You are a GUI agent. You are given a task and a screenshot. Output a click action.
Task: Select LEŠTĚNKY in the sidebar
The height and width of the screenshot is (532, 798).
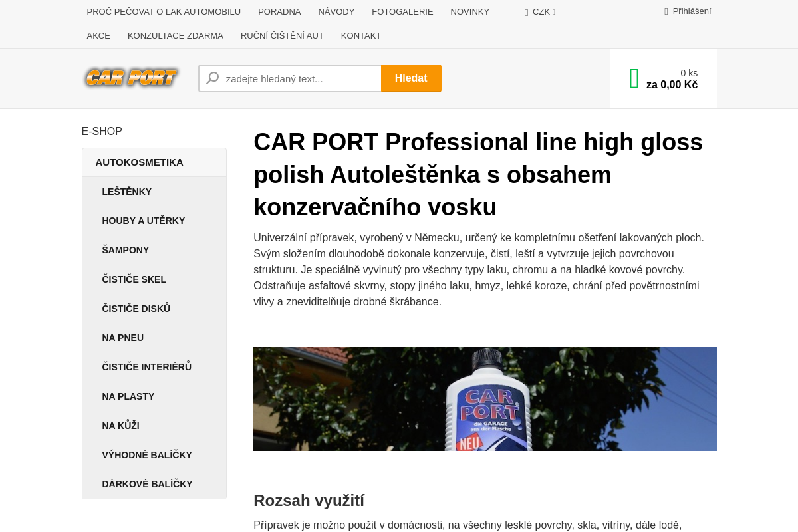point(127,192)
